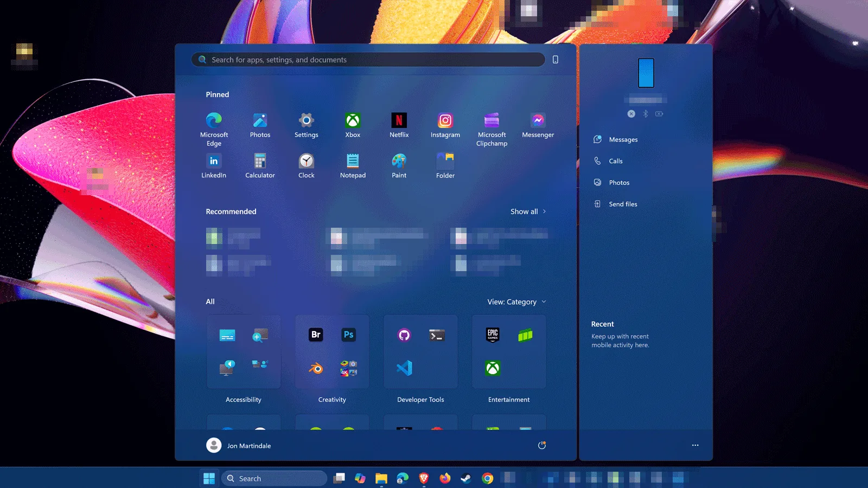Open Messages in the phone panel
The image size is (868, 488).
click(616, 139)
